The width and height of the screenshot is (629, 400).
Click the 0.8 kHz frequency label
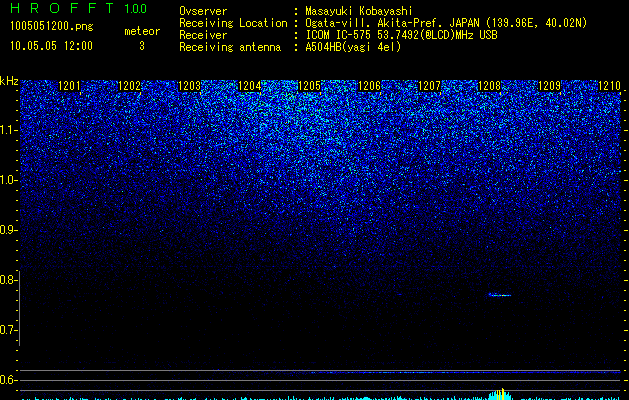[8, 280]
